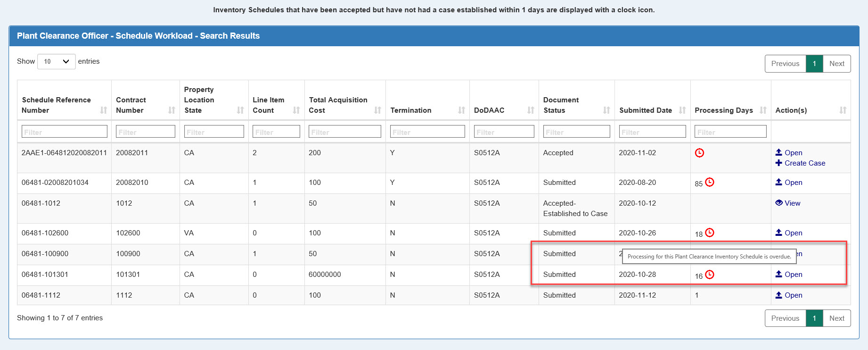Open schedule 06481-02008201034
The width and height of the screenshot is (868, 350).
789,183
